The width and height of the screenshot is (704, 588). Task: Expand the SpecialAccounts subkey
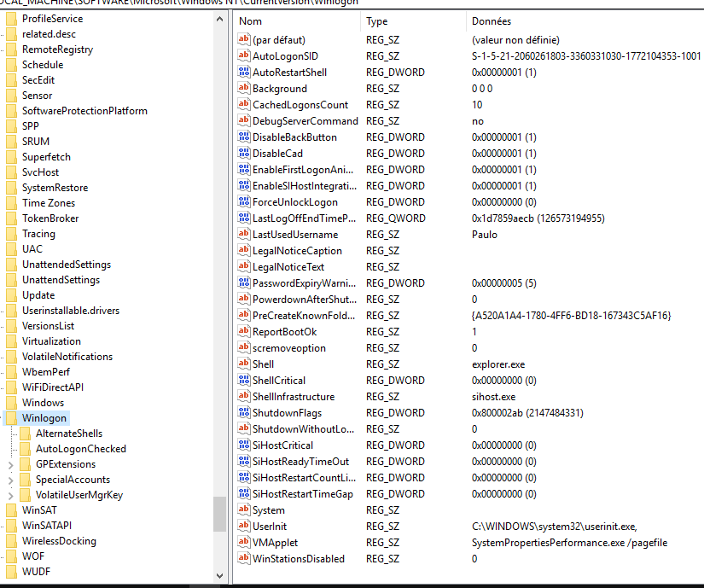click(11, 480)
